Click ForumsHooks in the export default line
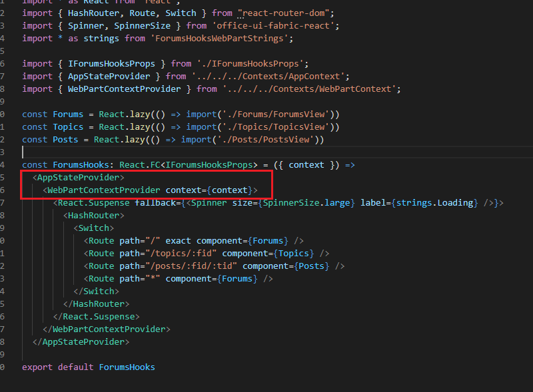 (x=127, y=367)
